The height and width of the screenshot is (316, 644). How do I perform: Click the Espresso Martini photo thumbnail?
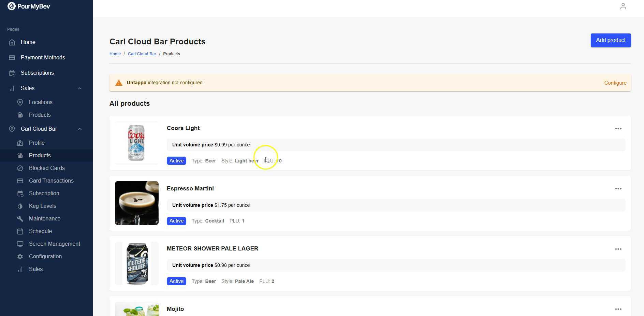[x=136, y=203]
